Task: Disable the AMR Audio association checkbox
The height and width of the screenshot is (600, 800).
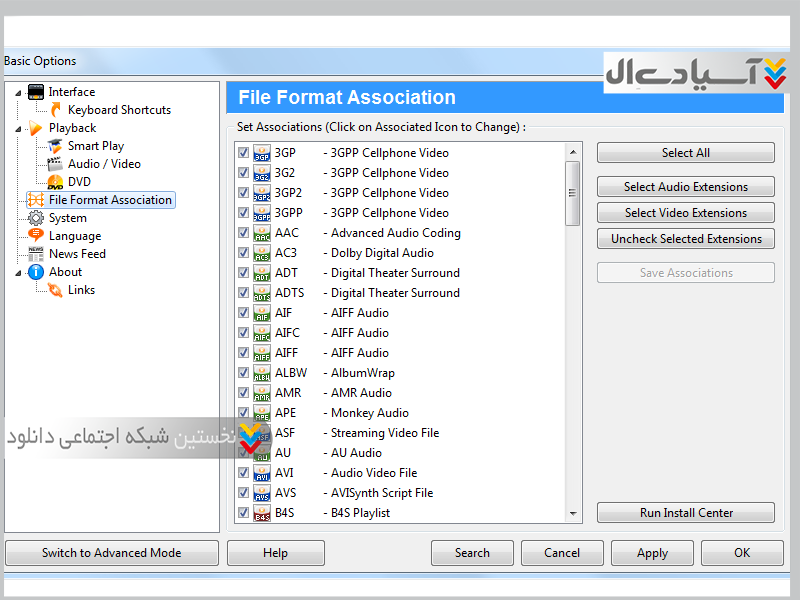Action: [243, 393]
